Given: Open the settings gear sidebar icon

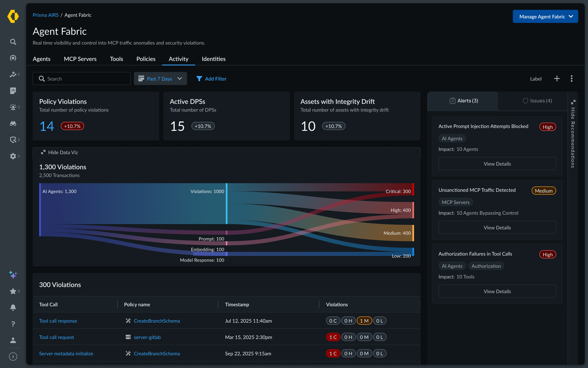Looking at the screenshot, I should click(13, 156).
